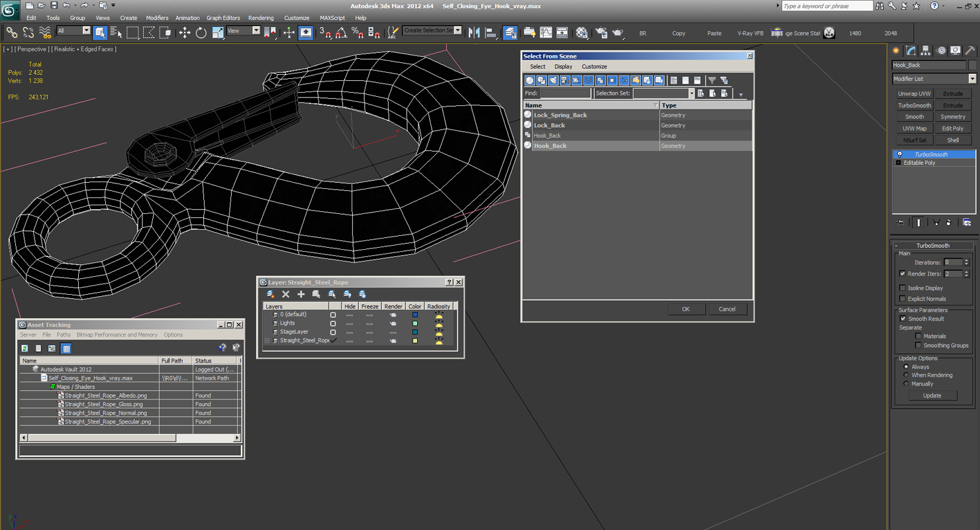This screenshot has width=980, height=530.
Task: Activate the Select and Scale tool
Action: [217, 32]
